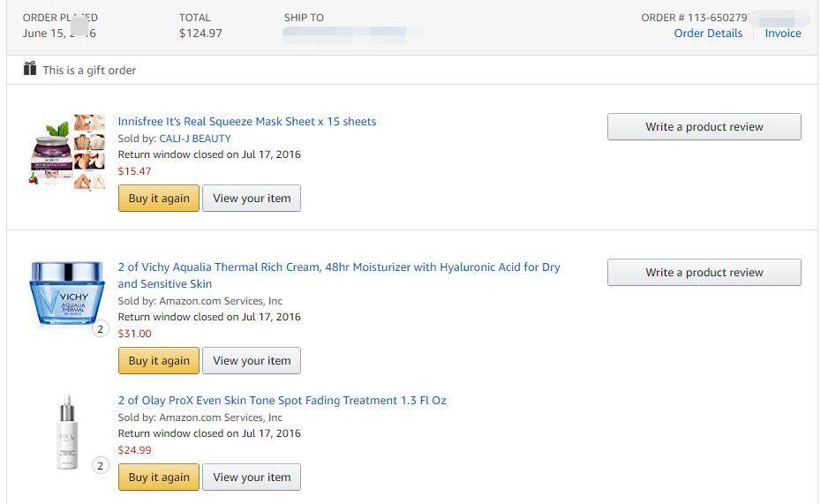
Task: Open Innisfree It's Real Squeeze Mask title
Action: point(247,122)
